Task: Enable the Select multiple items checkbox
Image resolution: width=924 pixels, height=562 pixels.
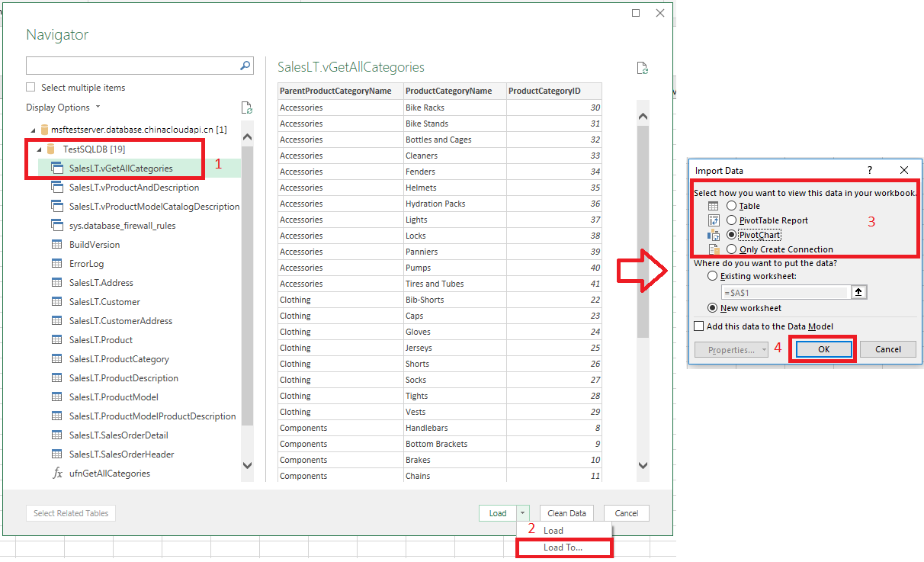Action: 31,88
